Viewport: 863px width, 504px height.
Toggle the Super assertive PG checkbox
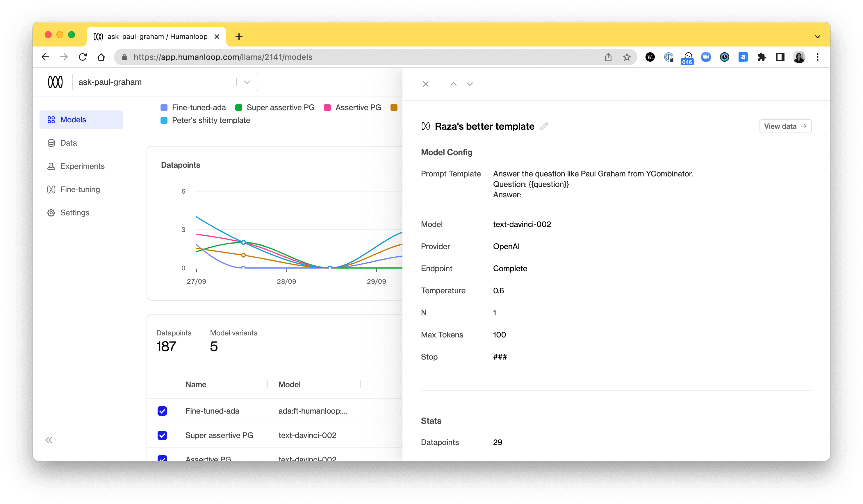(163, 435)
